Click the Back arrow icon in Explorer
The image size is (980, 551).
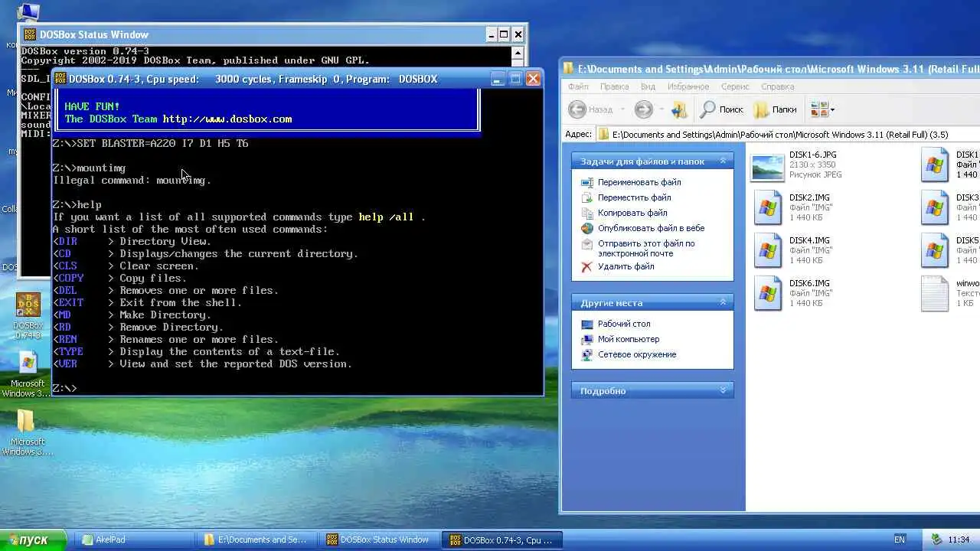[x=577, y=109]
